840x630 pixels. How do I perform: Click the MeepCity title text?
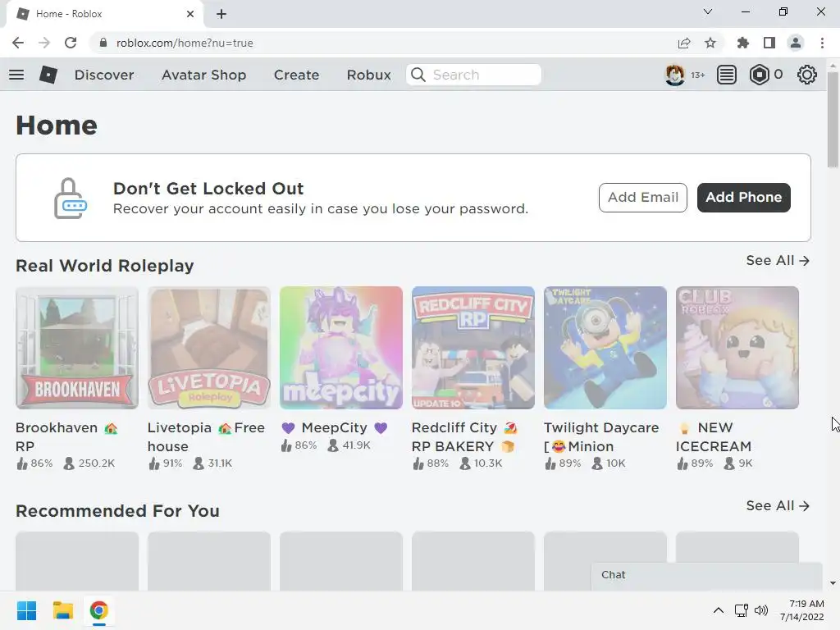[335, 427]
